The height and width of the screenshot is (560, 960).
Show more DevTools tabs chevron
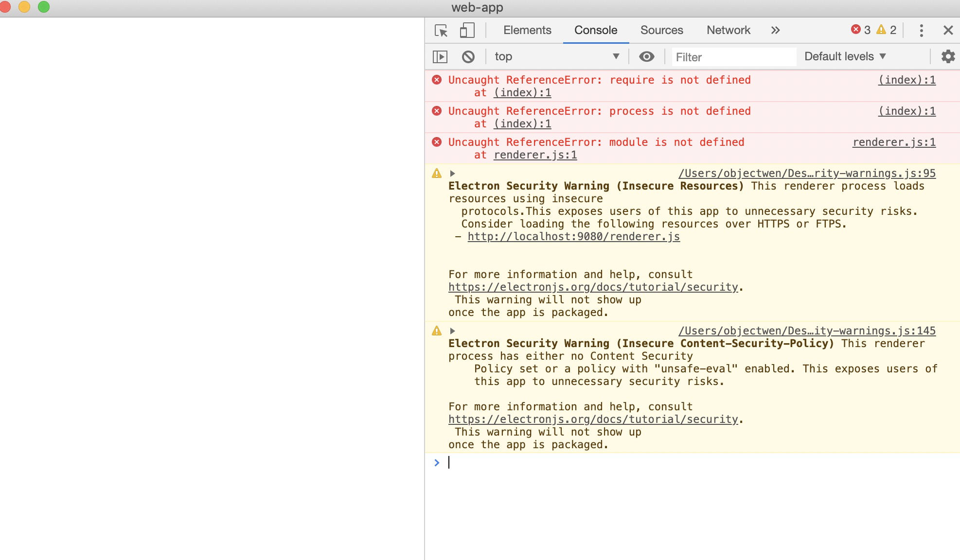775,30
